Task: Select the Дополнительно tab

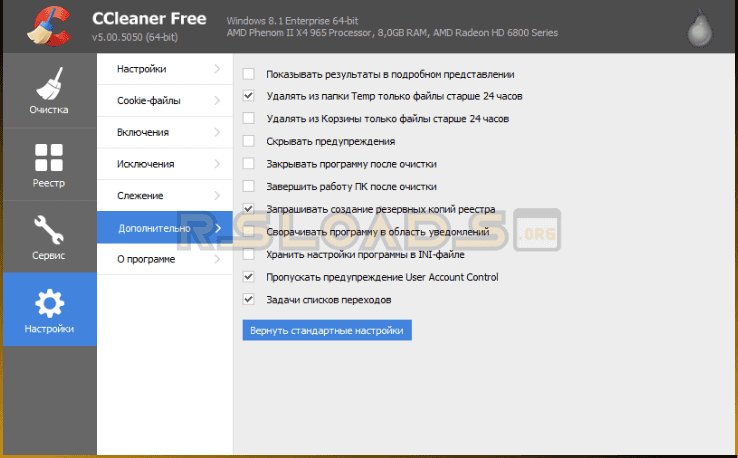Action: coord(165,228)
